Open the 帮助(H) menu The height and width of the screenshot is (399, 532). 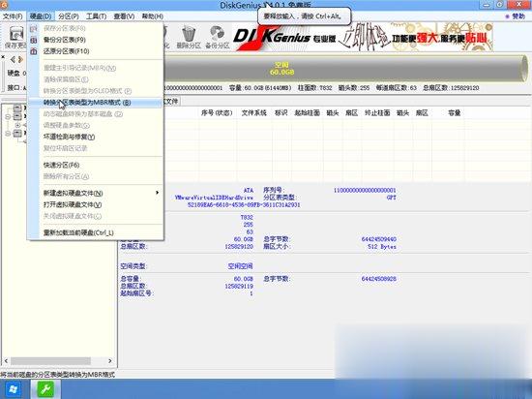point(152,16)
